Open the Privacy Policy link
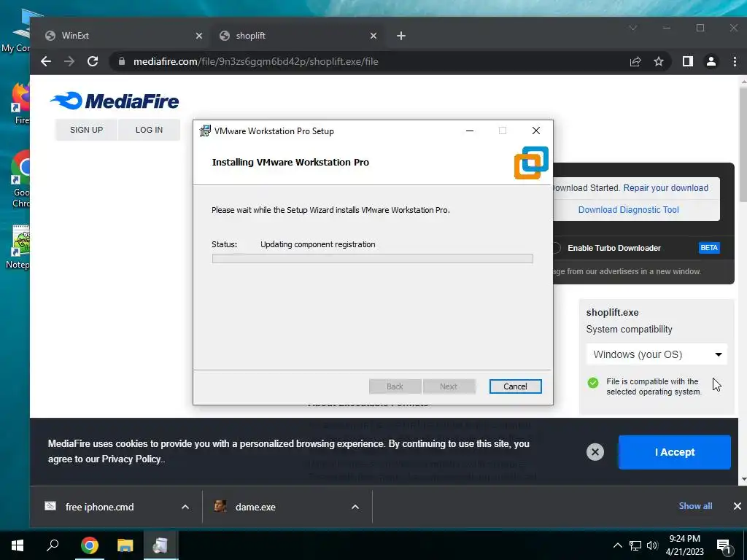Screen dimensions: 747x560 pos(132,459)
